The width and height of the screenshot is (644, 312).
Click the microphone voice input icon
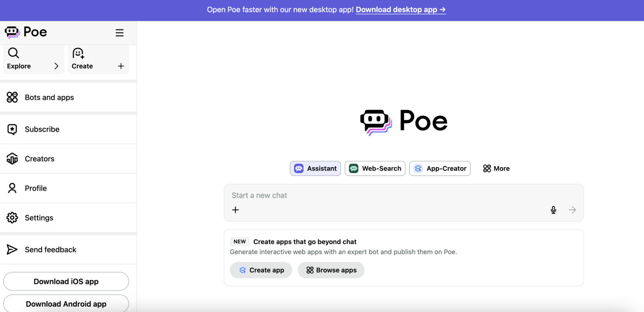pos(553,210)
